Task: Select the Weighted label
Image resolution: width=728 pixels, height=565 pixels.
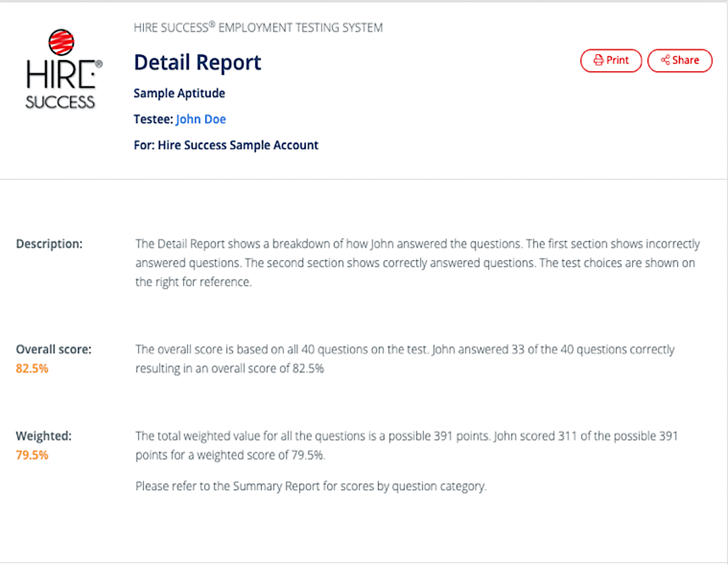Action: (44, 436)
